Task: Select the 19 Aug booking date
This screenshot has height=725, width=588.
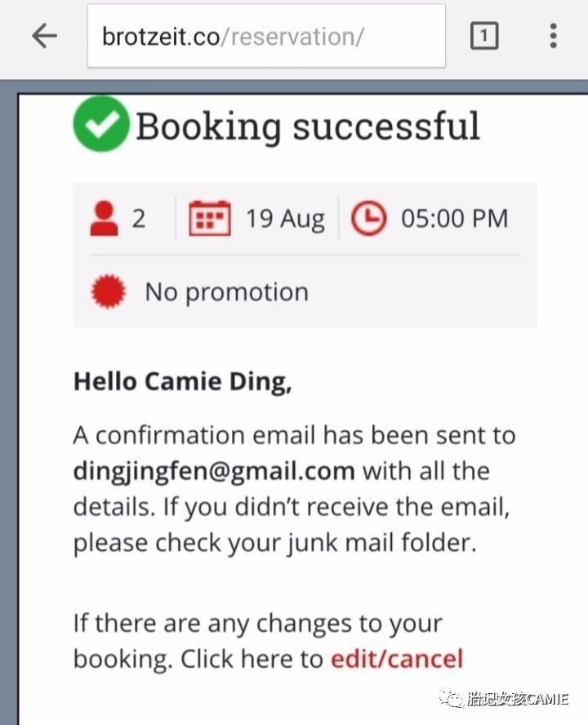Action: tap(285, 219)
